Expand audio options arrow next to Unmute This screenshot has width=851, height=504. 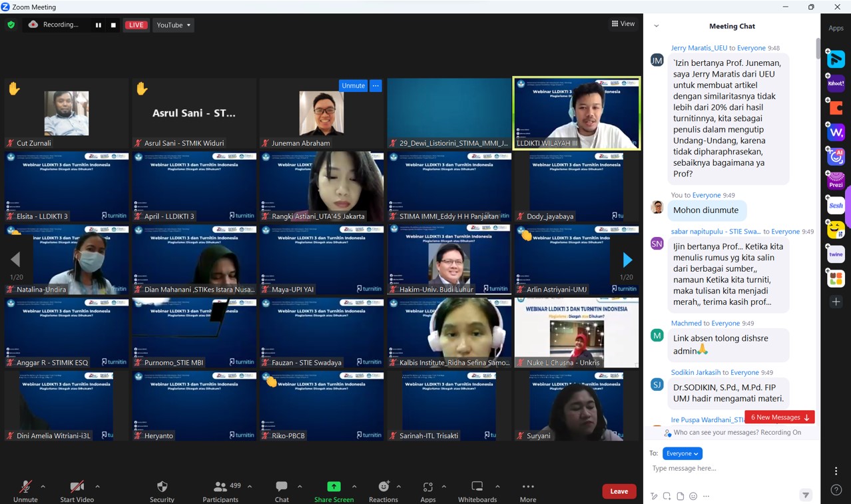click(x=43, y=487)
